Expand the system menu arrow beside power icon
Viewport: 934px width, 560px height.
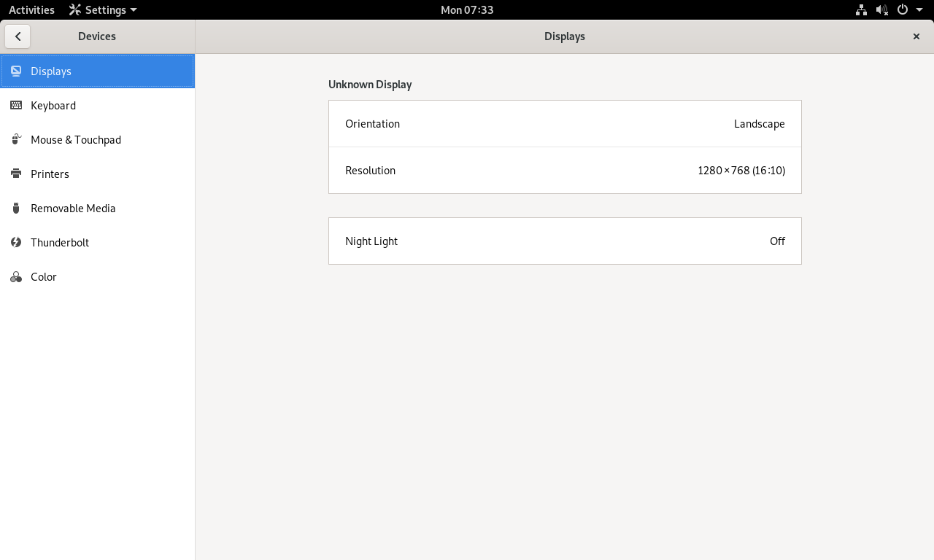pyautogui.click(x=919, y=10)
